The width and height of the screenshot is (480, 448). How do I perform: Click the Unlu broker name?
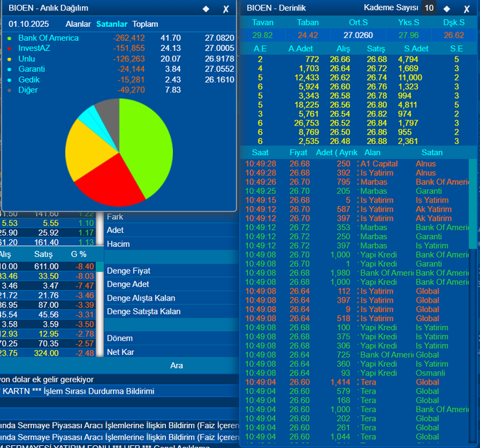coord(27,59)
